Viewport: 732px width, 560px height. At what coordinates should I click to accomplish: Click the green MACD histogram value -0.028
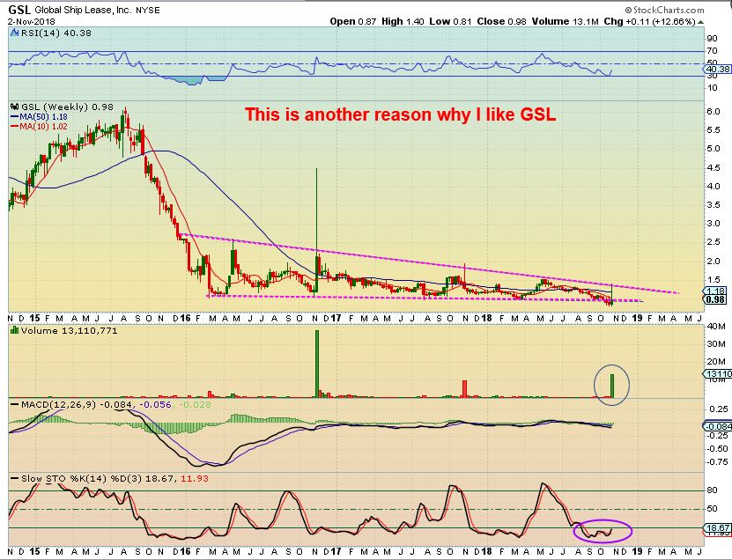(x=196, y=405)
